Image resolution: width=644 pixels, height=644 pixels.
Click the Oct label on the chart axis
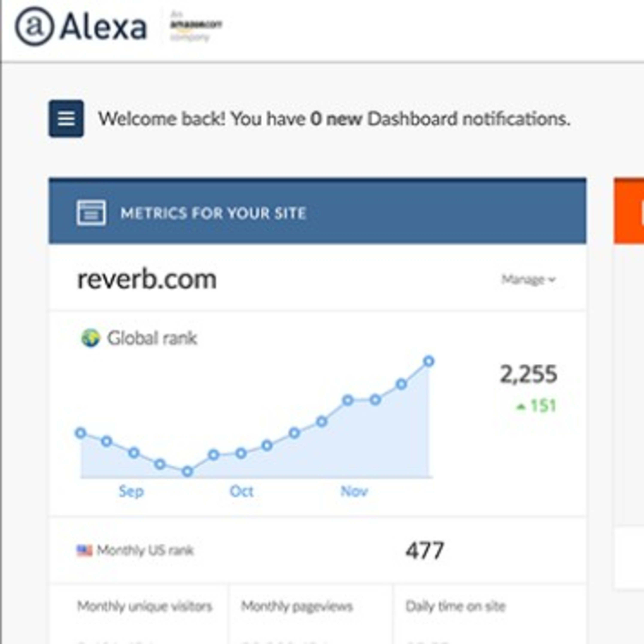[241, 491]
